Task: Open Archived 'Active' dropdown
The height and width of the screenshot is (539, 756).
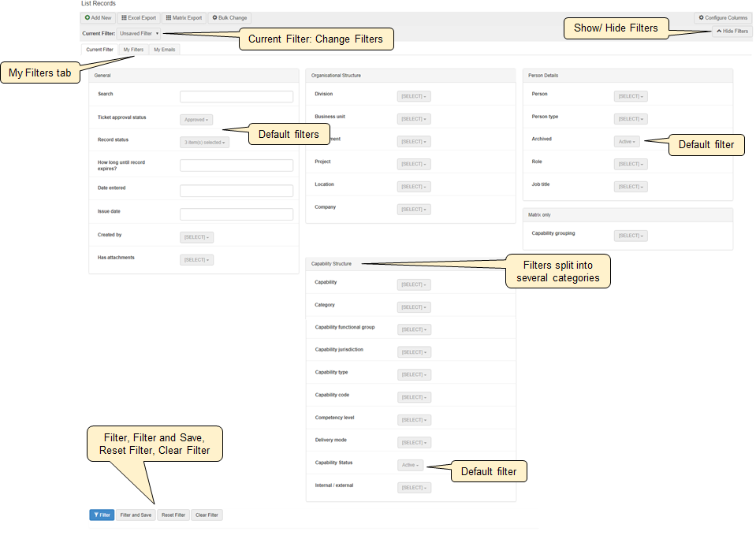Action: coord(627,142)
